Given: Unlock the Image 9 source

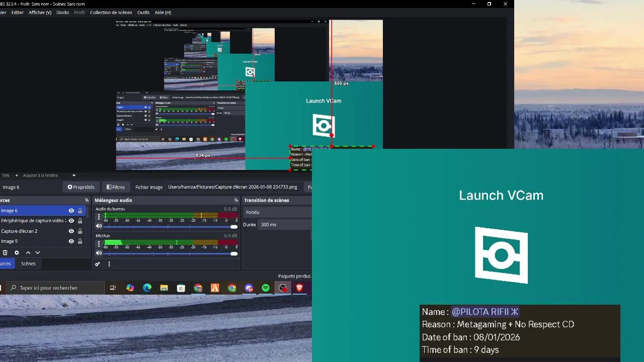Looking at the screenshot, I should 80,241.
